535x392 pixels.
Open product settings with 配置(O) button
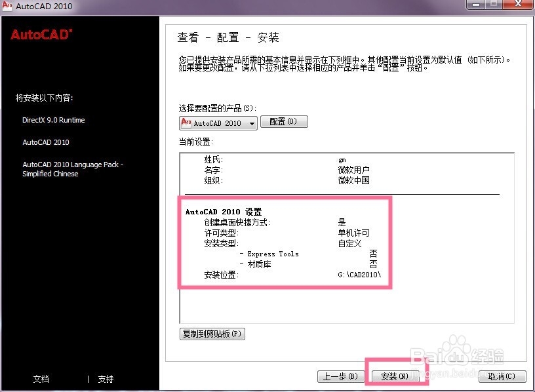click(x=284, y=121)
